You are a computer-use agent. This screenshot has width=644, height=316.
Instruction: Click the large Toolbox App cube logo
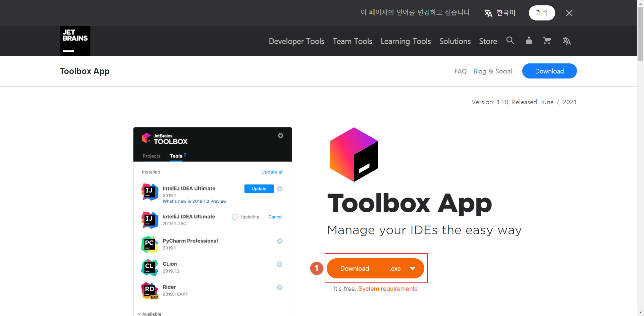coord(354,154)
